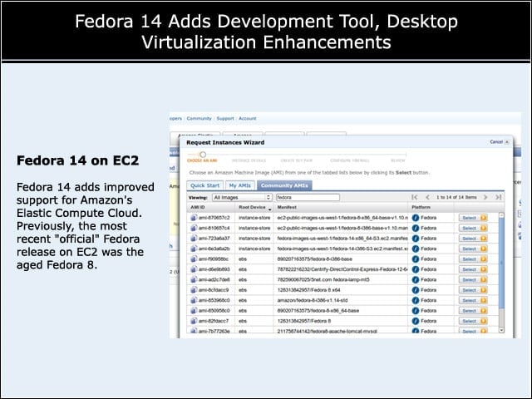Click the AMI icon beside ami-810657c4
Image resolution: width=532 pixels, height=399 pixels.
click(194, 228)
